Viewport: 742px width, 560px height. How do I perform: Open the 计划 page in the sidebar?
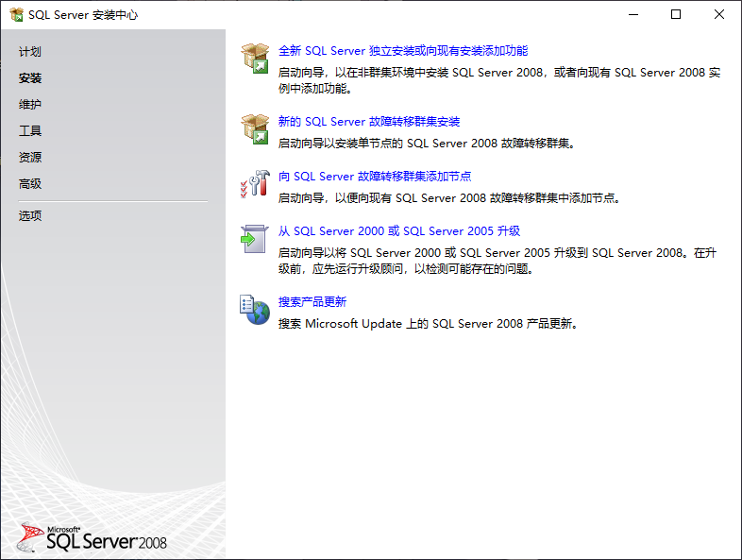(x=30, y=52)
